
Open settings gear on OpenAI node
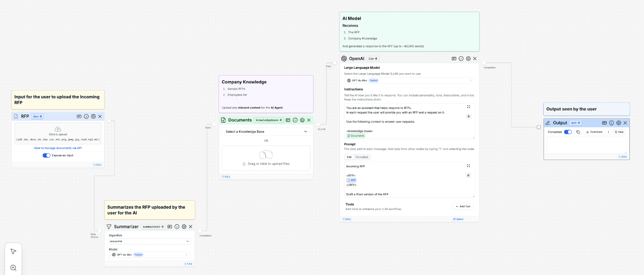tap(468, 59)
